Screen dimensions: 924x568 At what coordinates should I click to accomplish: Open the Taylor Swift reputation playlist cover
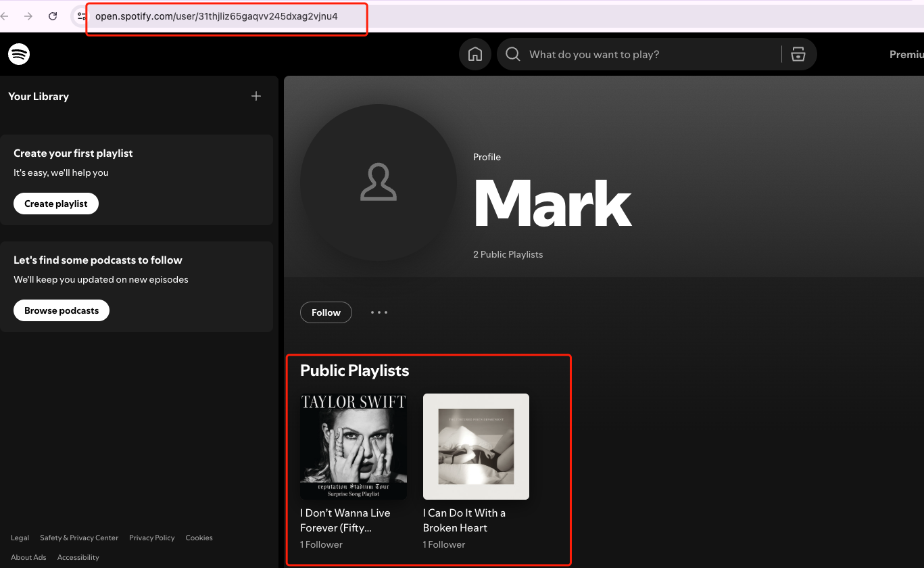354,446
